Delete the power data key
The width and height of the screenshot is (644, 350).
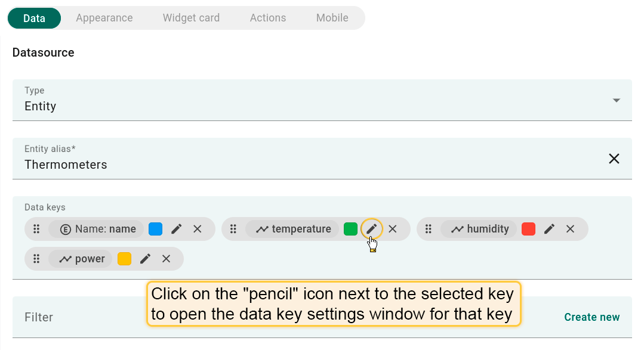click(167, 259)
